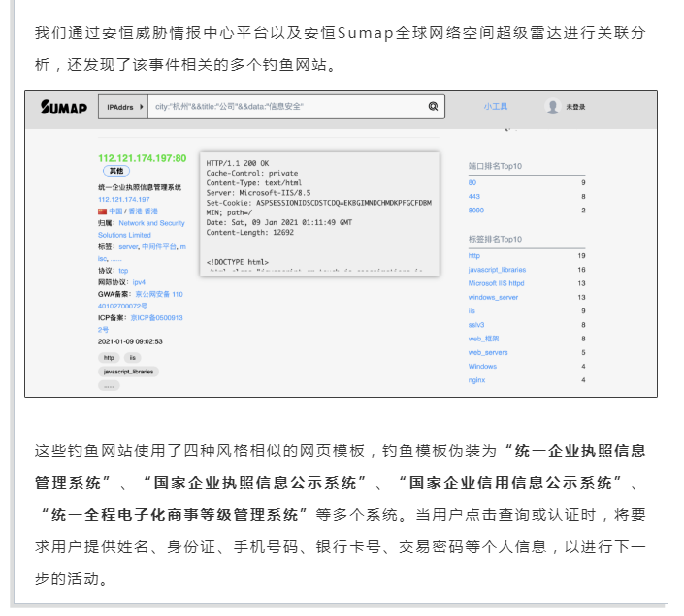This screenshot has height=616, width=684.
Task: Expand more tags with ellipsis chip
Action: [109, 385]
